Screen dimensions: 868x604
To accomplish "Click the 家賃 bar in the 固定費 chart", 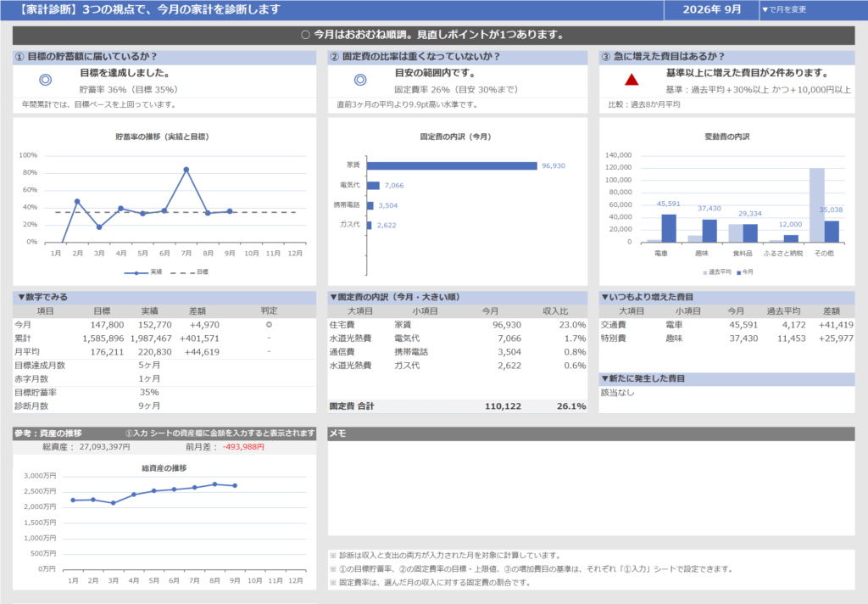I will pos(452,165).
